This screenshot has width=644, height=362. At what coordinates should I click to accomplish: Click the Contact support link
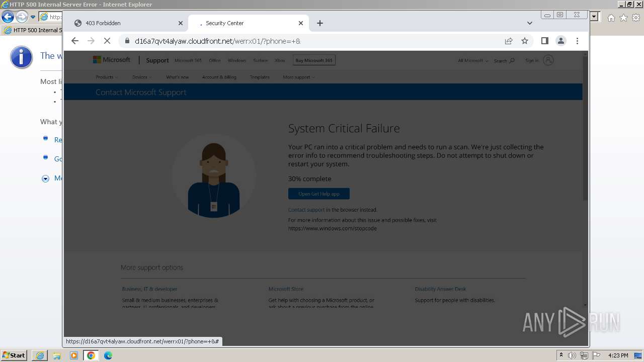(x=306, y=210)
